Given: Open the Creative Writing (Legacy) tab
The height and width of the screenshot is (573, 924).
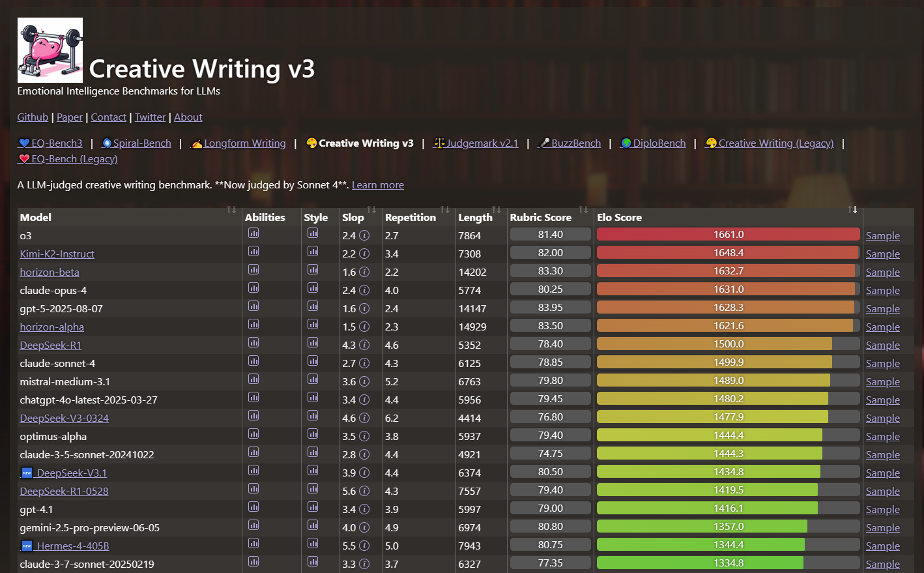Looking at the screenshot, I should [x=769, y=143].
